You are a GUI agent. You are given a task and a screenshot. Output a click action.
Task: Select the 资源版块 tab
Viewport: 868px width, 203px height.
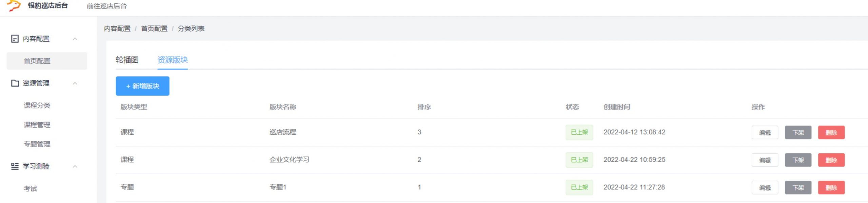click(173, 60)
